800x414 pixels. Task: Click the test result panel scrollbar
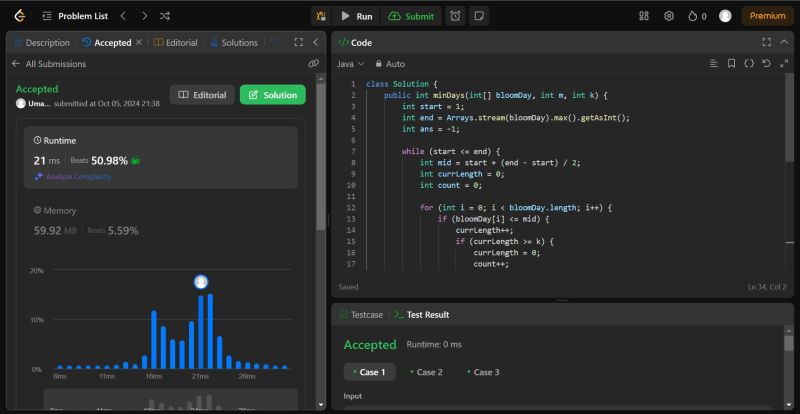[x=789, y=344]
